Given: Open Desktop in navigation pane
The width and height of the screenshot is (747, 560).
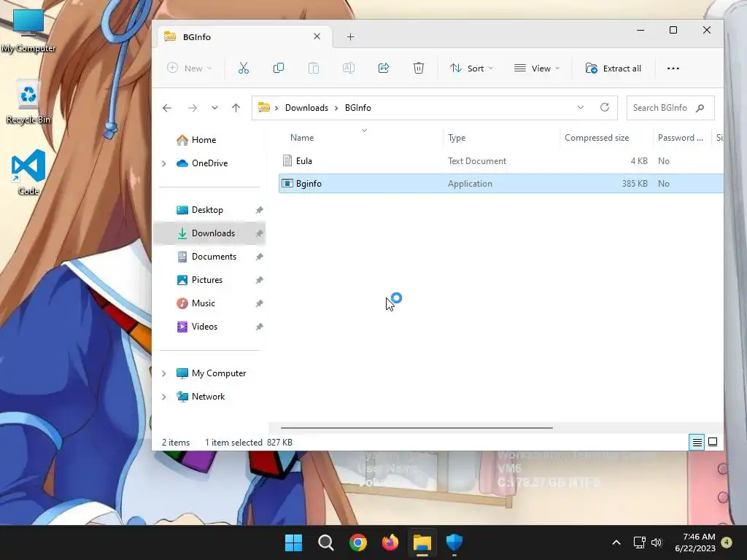Looking at the screenshot, I should point(207,210).
